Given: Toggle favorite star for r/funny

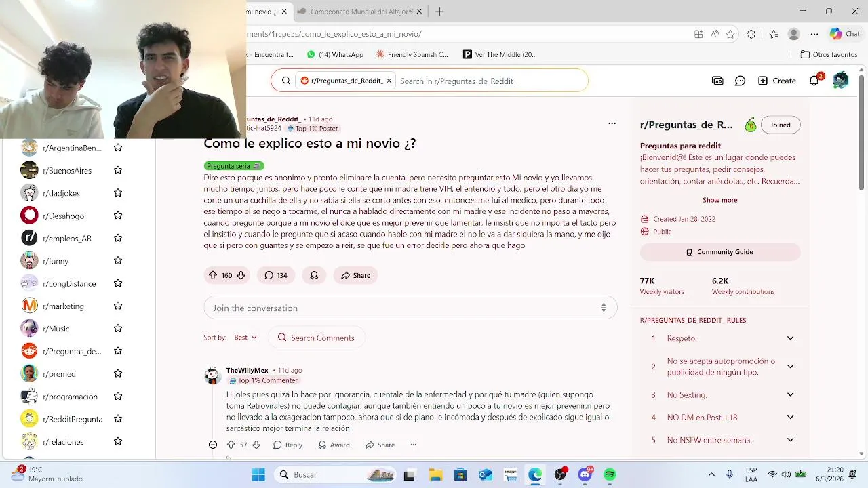Looking at the screenshot, I should tap(118, 261).
